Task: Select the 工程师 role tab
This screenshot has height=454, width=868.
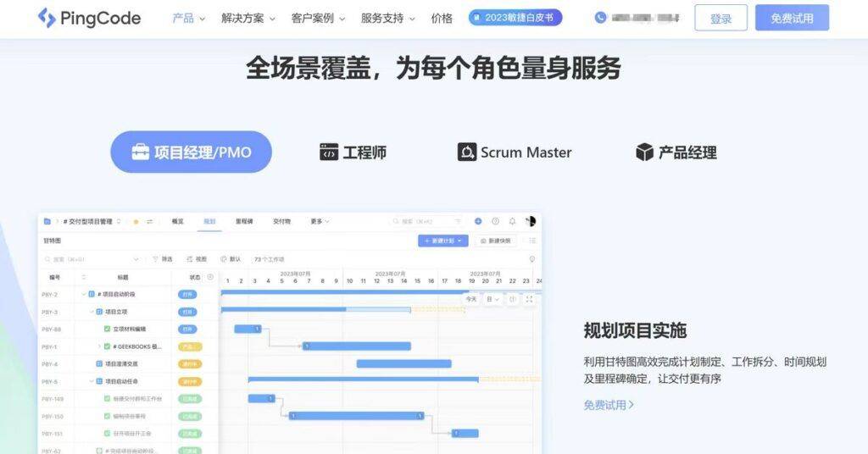Action: (353, 152)
